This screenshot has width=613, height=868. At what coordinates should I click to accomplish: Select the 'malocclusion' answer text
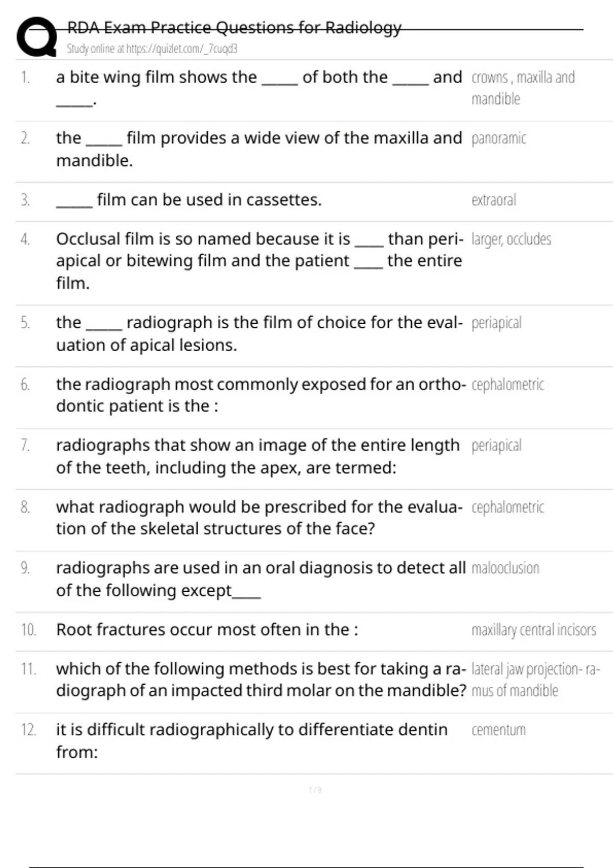click(x=505, y=568)
